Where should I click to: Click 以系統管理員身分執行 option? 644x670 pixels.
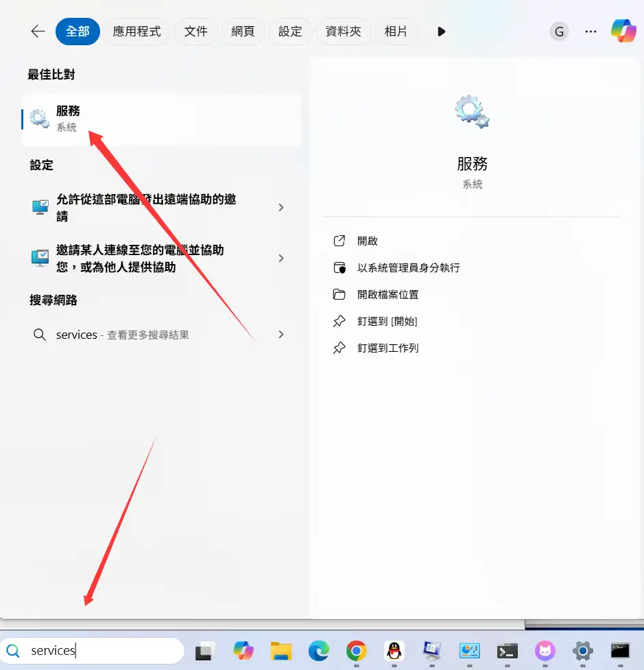pos(408,268)
